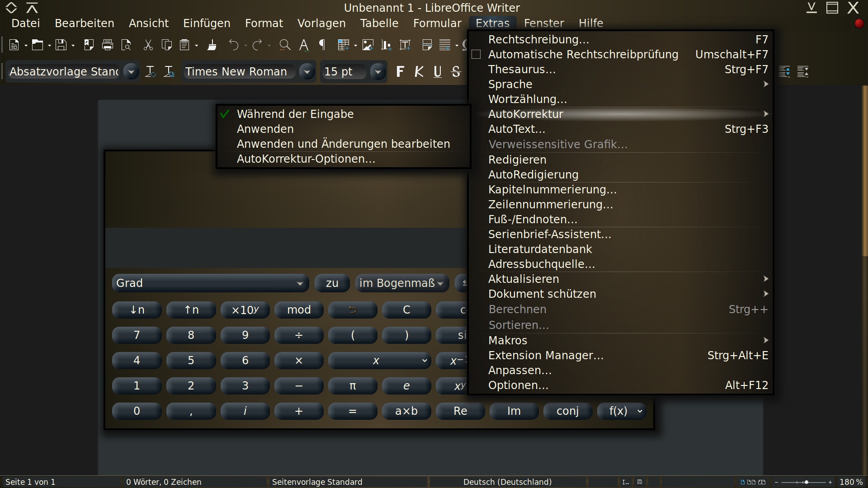Click the zoom in plus in status bar

point(830,482)
